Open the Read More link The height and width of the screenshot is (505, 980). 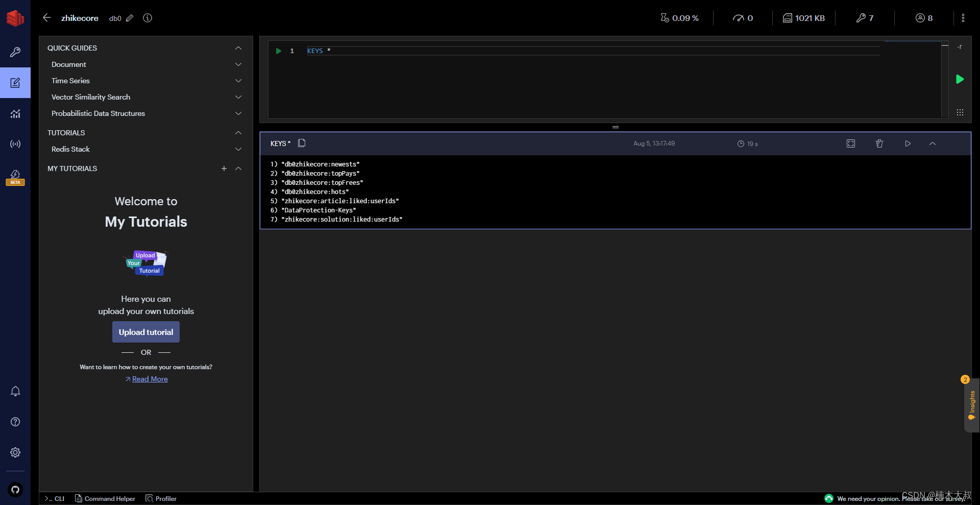(150, 379)
